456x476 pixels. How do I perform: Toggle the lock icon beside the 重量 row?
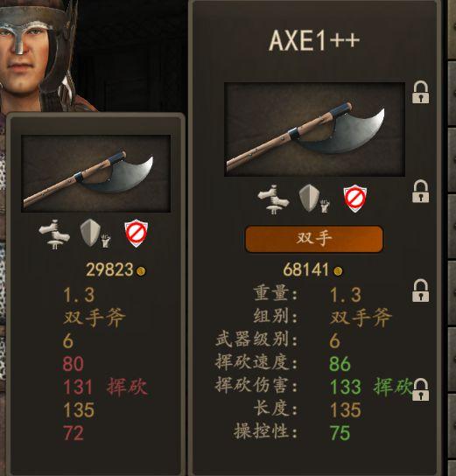pos(420,290)
